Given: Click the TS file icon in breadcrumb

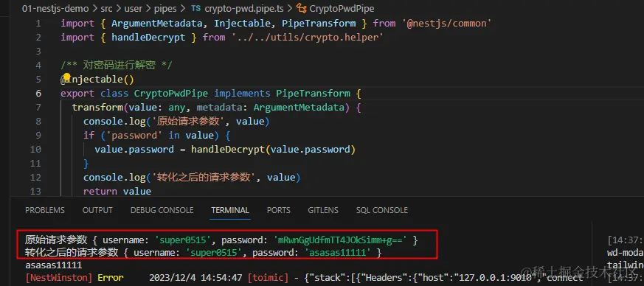Looking at the screenshot, I should pos(196,8).
